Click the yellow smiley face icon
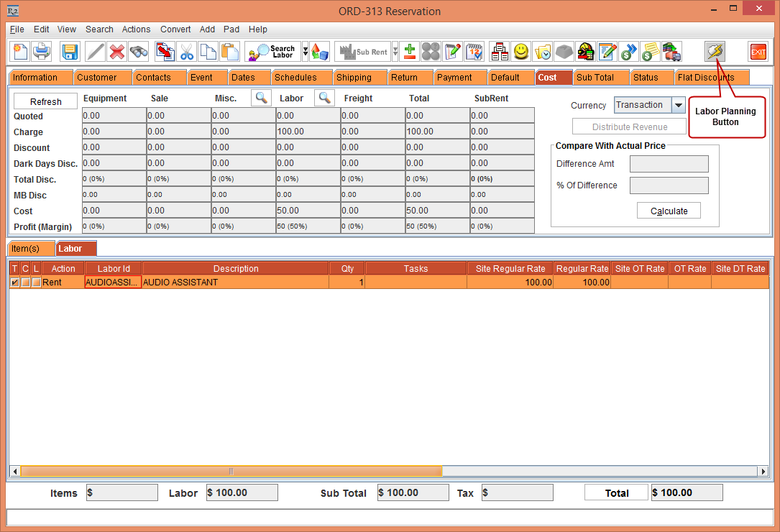The width and height of the screenshot is (780, 532). [521, 52]
